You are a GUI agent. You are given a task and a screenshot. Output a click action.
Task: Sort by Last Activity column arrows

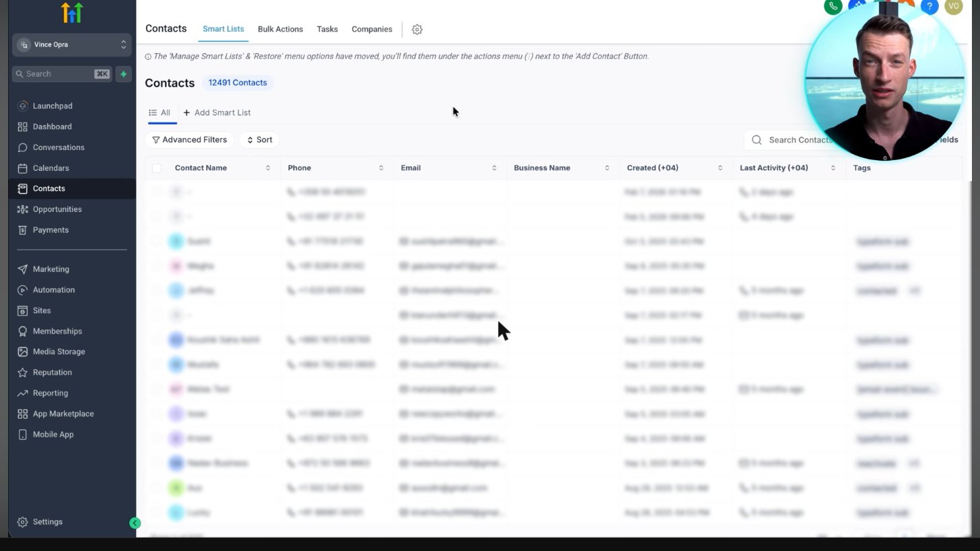[833, 168]
